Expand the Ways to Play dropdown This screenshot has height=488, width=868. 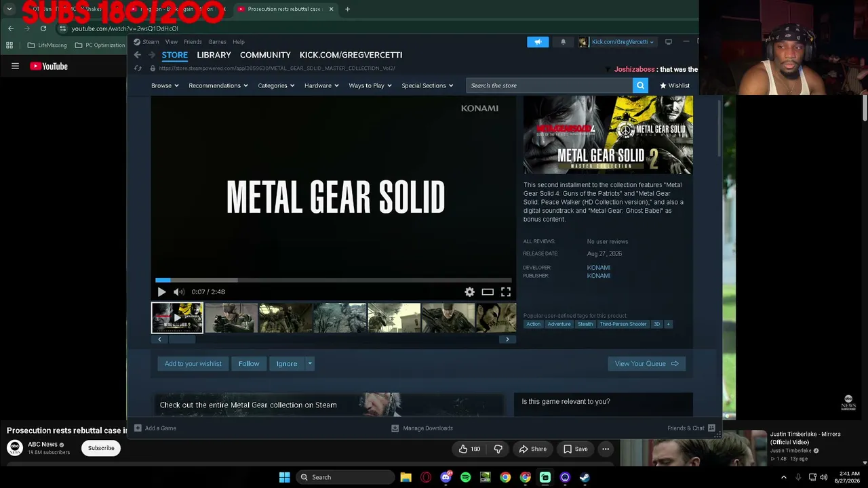pos(370,85)
